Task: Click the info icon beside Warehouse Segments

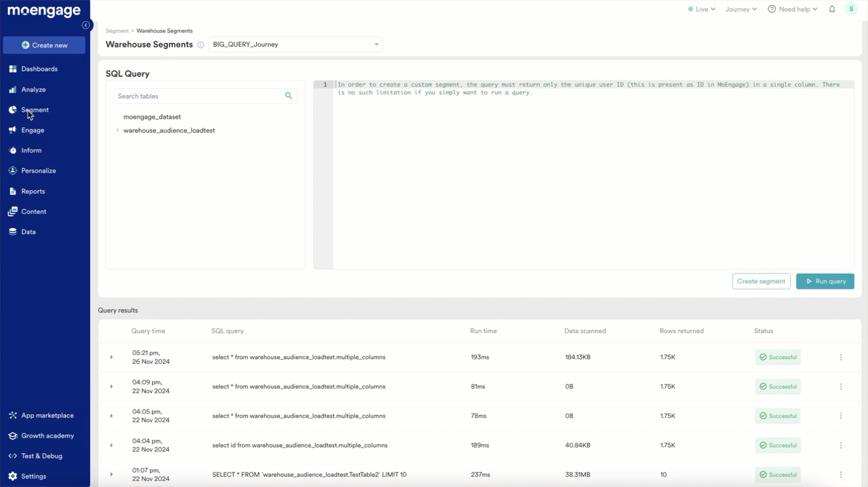Action: (x=201, y=45)
